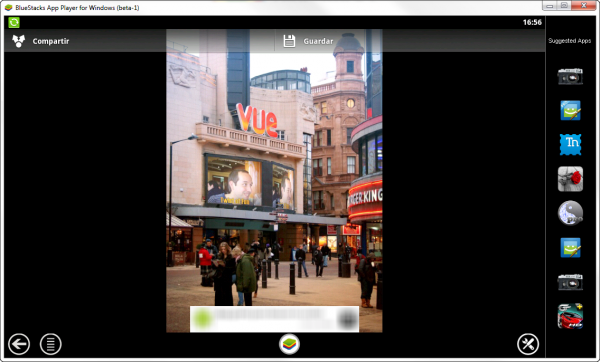Open the yin yang Pro suggested app
The image size is (600, 362).
tap(570, 213)
